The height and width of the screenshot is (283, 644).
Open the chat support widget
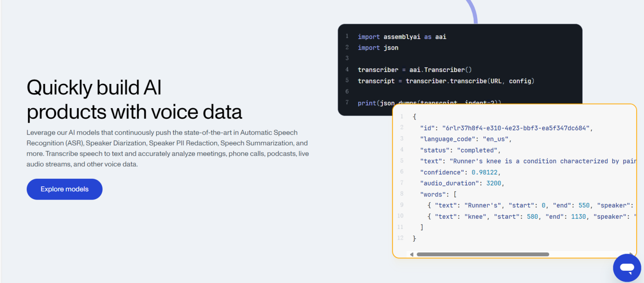[x=627, y=268]
